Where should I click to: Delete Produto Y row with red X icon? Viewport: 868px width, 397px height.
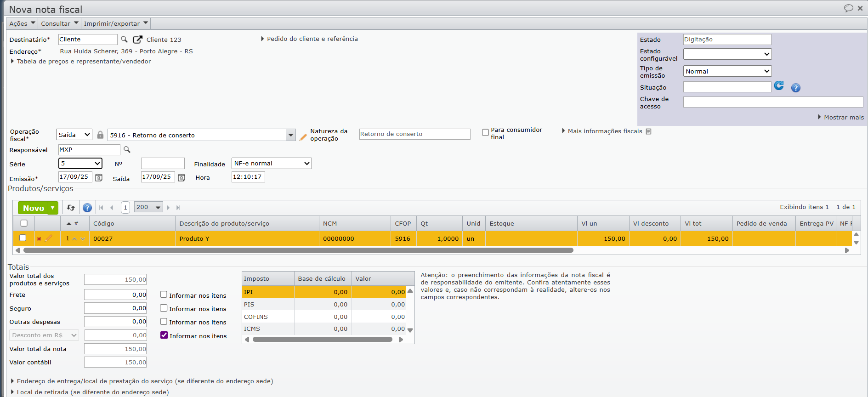tap(39, 239)
